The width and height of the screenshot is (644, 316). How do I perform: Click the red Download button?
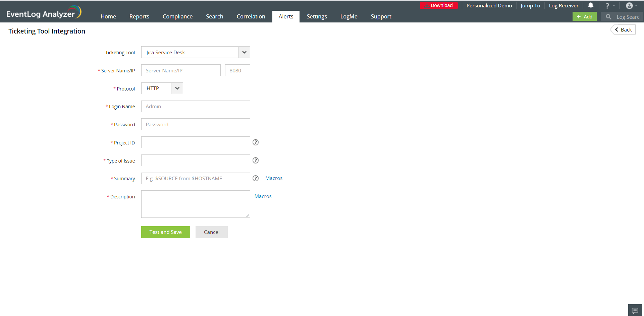[439, 6]
